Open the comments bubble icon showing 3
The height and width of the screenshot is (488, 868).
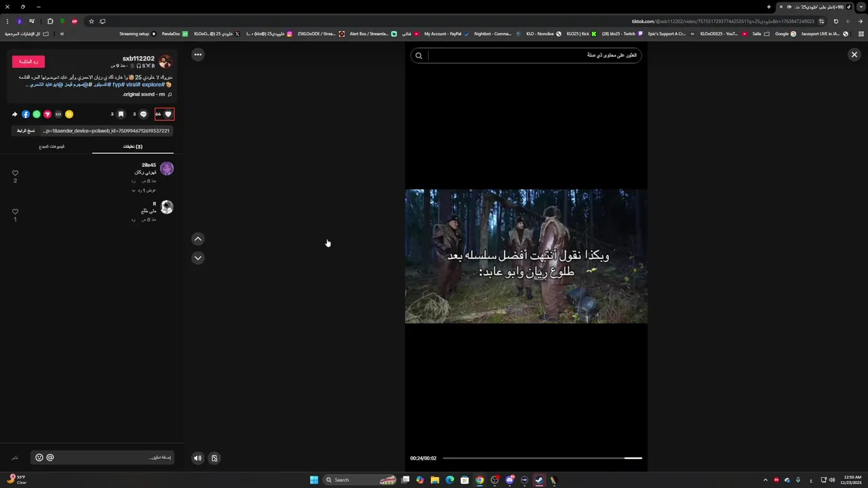tap(143, 115)
